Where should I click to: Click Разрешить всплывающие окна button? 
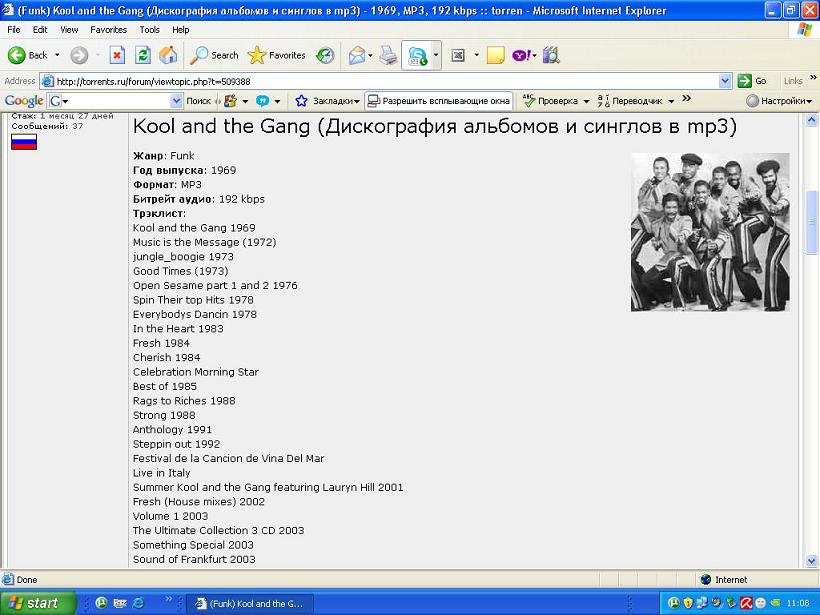[439, 101]
